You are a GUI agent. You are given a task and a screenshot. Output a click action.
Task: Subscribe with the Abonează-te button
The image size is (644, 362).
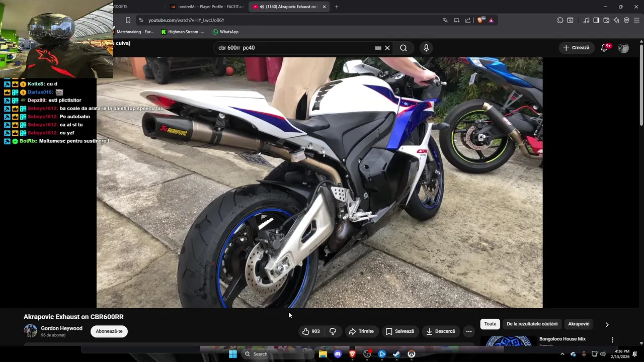point(109,331)
